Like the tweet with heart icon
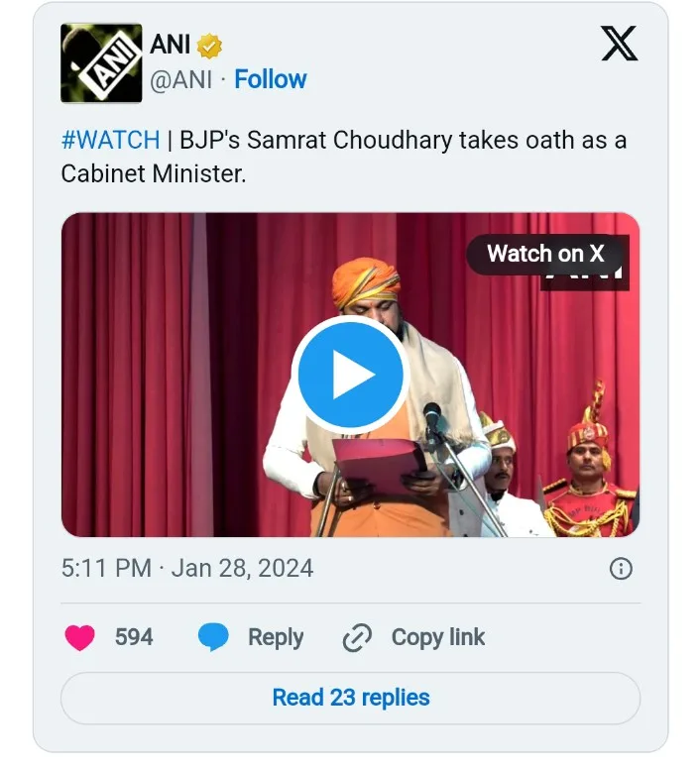Image resolution: width=700 pixels, height=768 pixels. (80, 637)
